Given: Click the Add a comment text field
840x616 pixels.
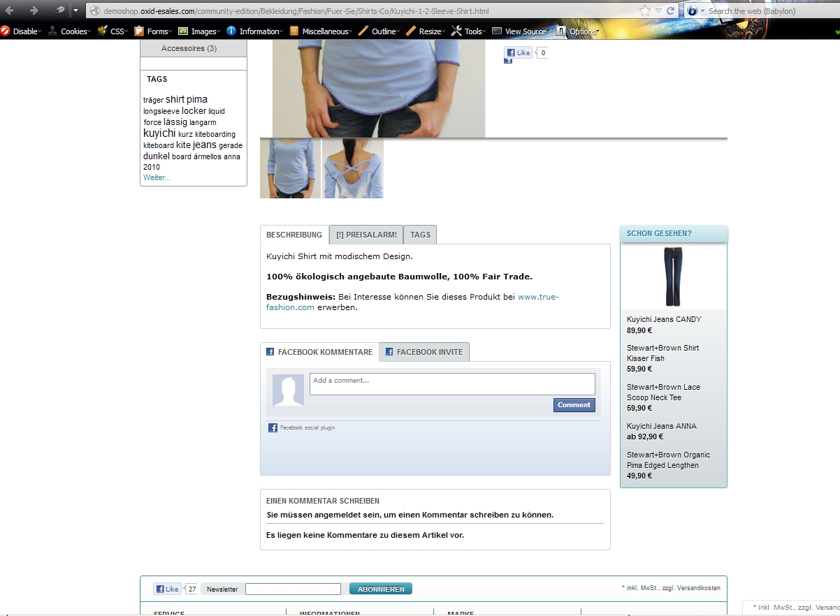Looking at the screenshot, I should (x=452, y=383).
